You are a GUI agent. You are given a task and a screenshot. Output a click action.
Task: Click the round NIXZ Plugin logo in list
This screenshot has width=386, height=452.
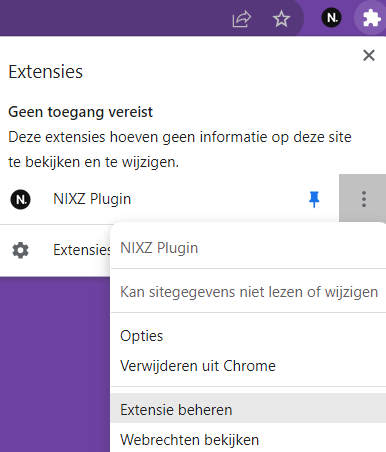(x=20, y=199)
